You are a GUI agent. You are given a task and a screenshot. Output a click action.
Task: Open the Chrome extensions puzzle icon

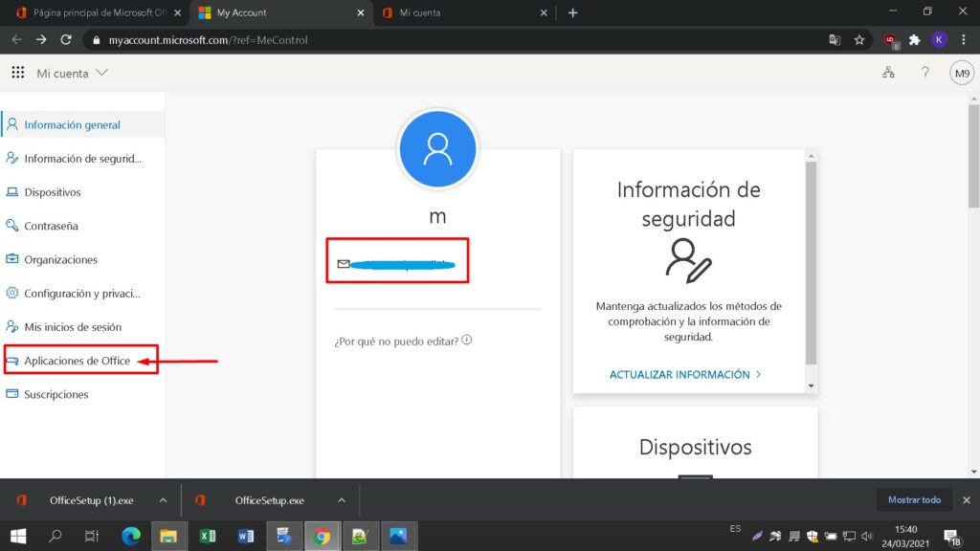[914, 40]
